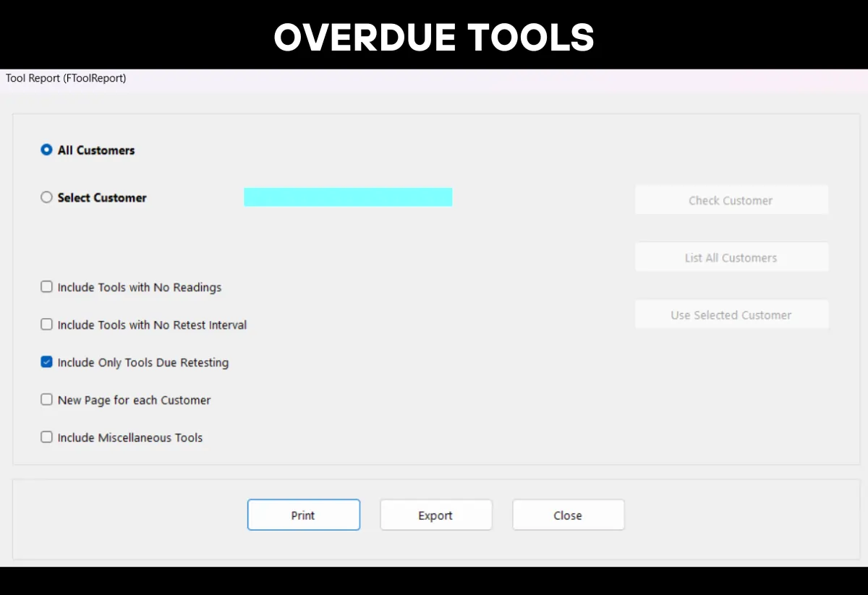Close the Tool Report dialog
Viewport: 868px width, 595px height.
tap(568, 515)
